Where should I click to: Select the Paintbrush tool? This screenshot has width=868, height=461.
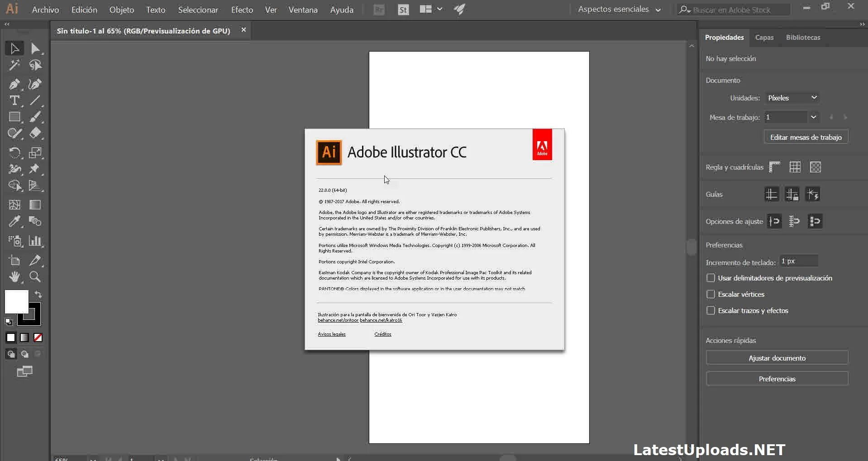point(35,117)
